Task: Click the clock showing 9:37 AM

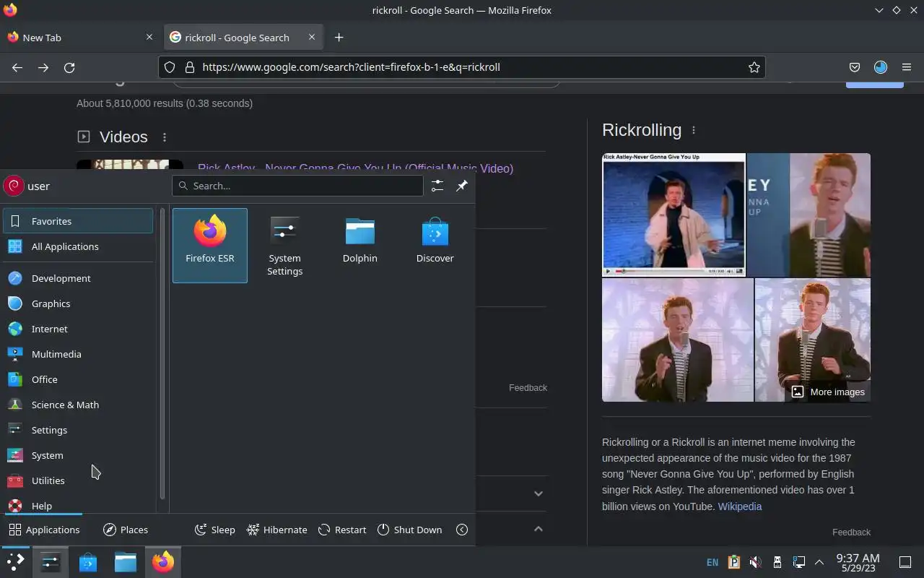Action: [858, 562]
